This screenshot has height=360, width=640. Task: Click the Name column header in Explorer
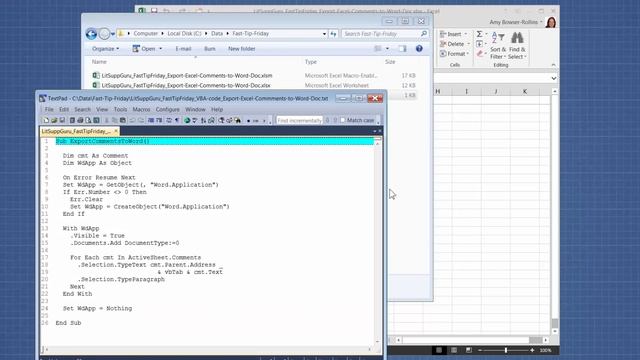coord(99,62)
